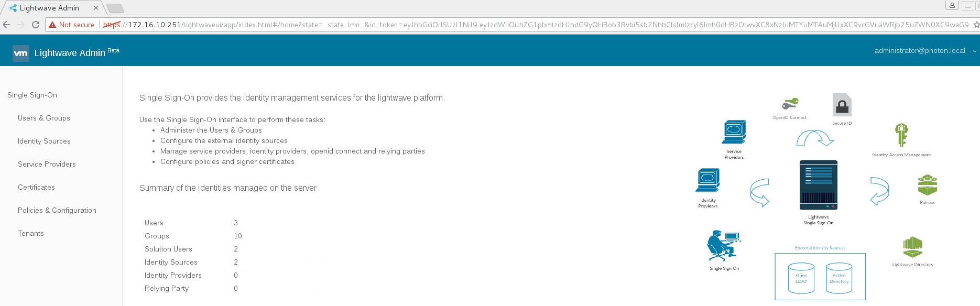Click the Single Sign On person icon
This screenshot has height=306, width=980.
[x=724, y=246]
